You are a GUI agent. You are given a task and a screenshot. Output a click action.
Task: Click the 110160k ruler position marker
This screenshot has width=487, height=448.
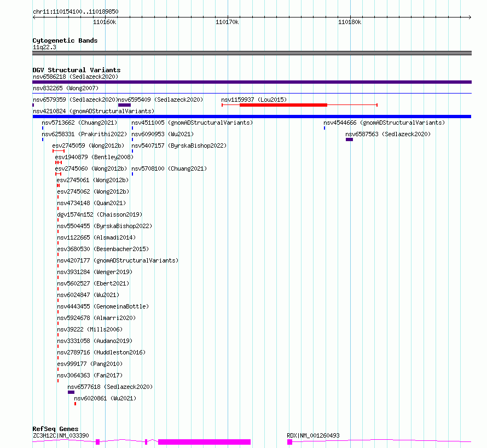point(105,22)
